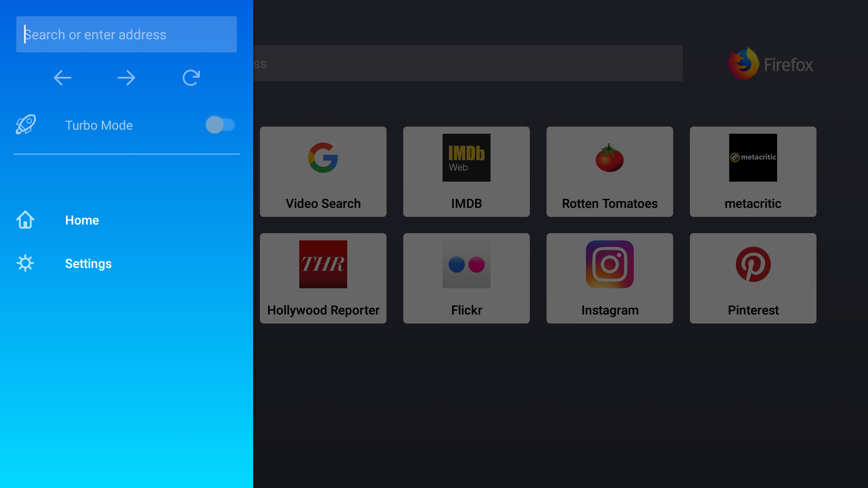868x488 pixels.
Task: Click the Firefox browser logo icon
Action: tap(743, 64)
